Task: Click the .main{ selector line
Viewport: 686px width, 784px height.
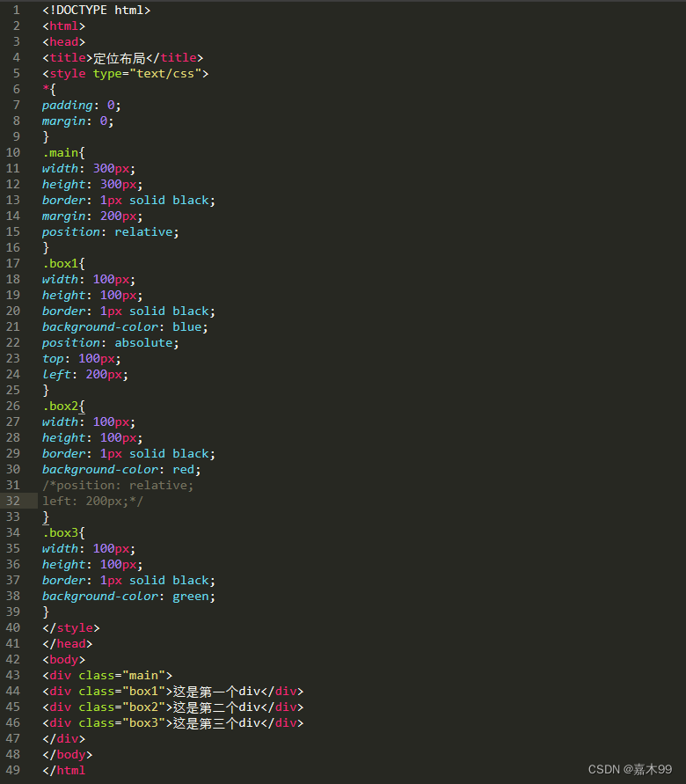Action: tap(63, 152)
